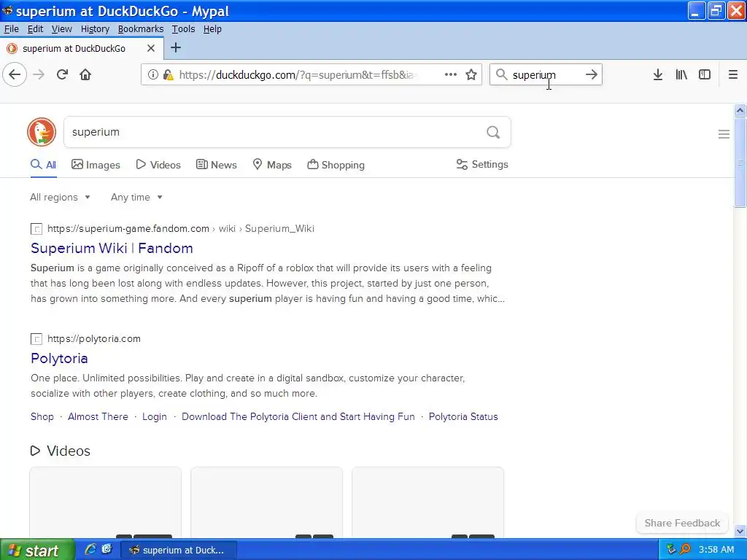This screenshot has height=560, width=747.
Task: Click the Forward navigation arrow
Action: [39, 75]
